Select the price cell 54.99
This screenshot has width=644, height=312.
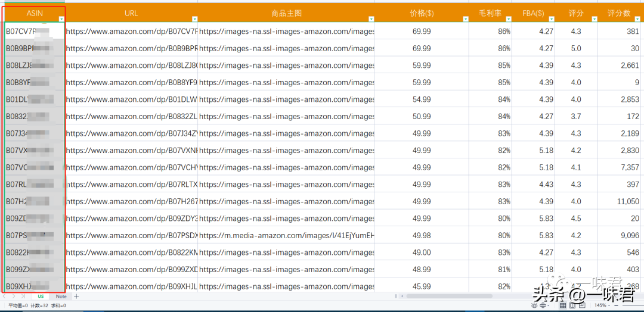[422, 99]
